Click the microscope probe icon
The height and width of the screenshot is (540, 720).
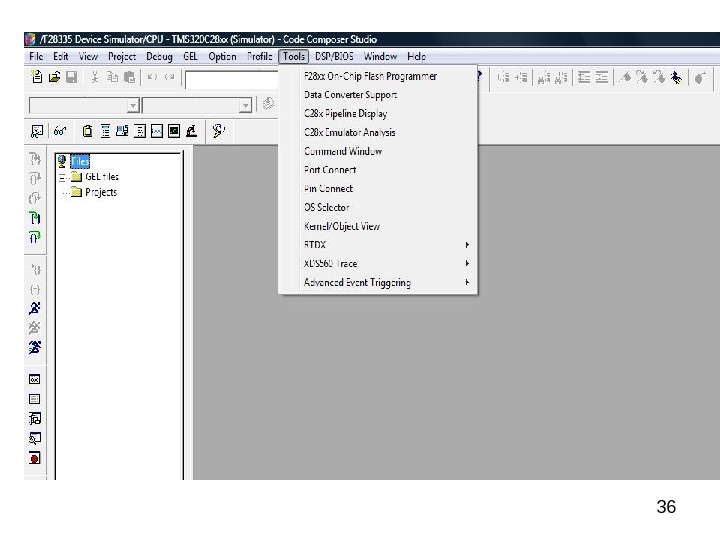[x=191, y=131]
